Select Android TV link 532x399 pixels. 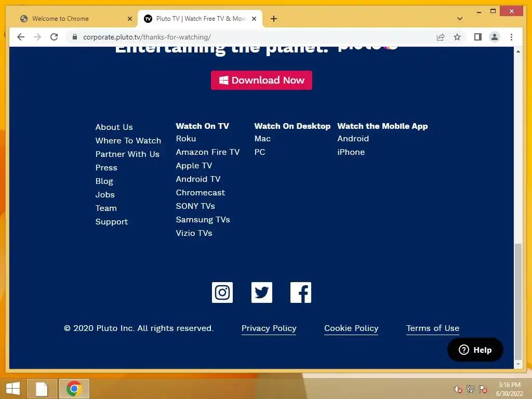198,179
